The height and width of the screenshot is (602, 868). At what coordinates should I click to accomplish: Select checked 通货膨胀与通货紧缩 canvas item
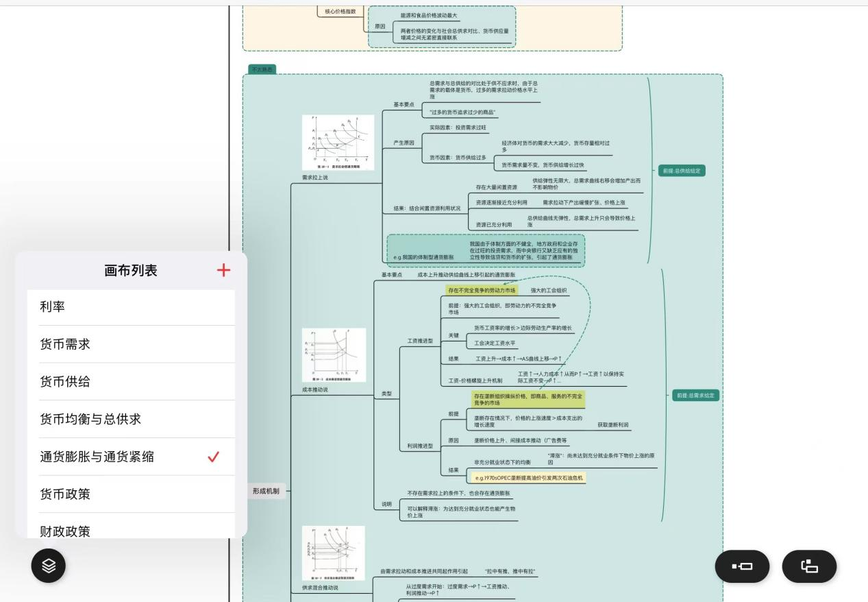point(131,457)
